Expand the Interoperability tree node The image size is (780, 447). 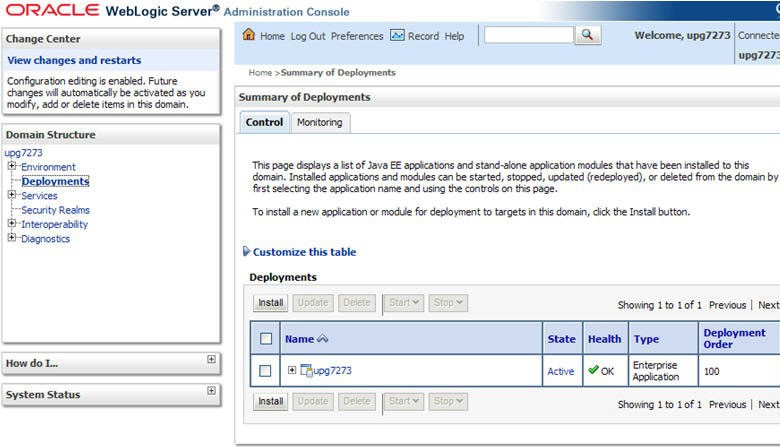12,224
